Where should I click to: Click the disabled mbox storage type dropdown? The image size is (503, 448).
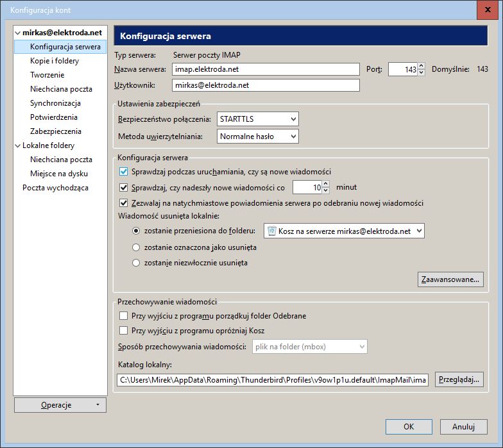(x=310, y=347)
